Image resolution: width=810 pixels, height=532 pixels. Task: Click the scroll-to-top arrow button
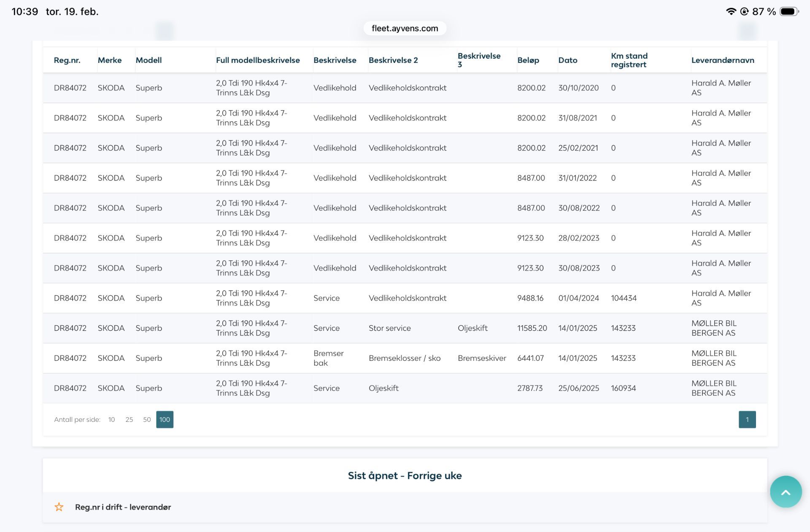click(x=785, y=491)
